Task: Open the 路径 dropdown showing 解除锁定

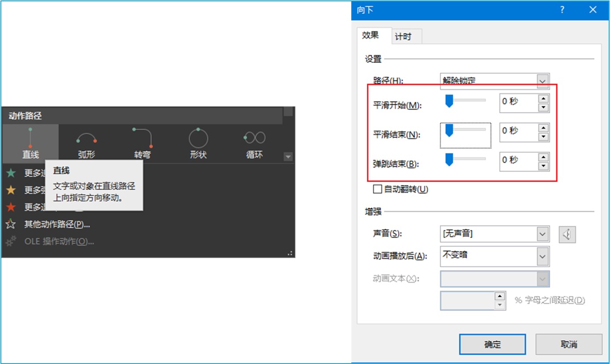Action: pos(542,81)
